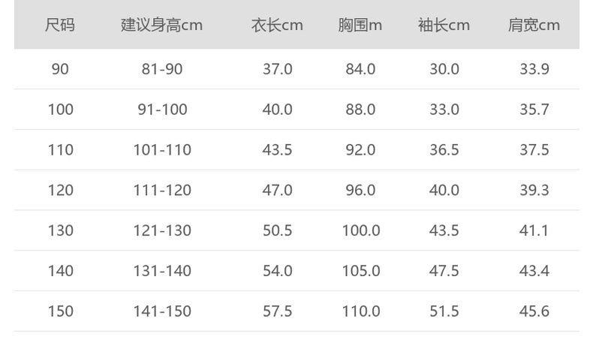Screen dimensions: 593x364
Task: Select size 110 in the first column
Action: click(x=60, y=150)
